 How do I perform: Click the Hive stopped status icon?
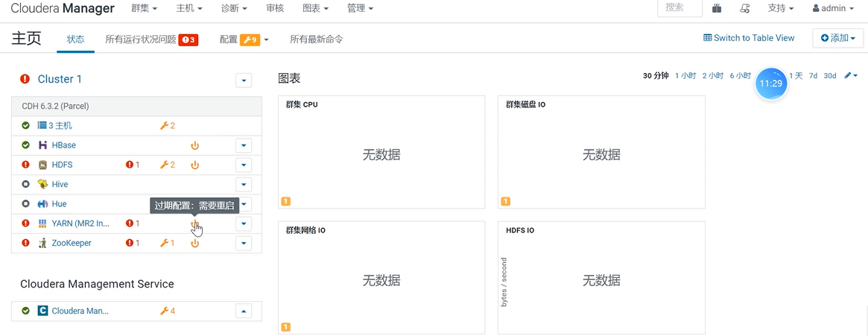click(x=25, y=184)
